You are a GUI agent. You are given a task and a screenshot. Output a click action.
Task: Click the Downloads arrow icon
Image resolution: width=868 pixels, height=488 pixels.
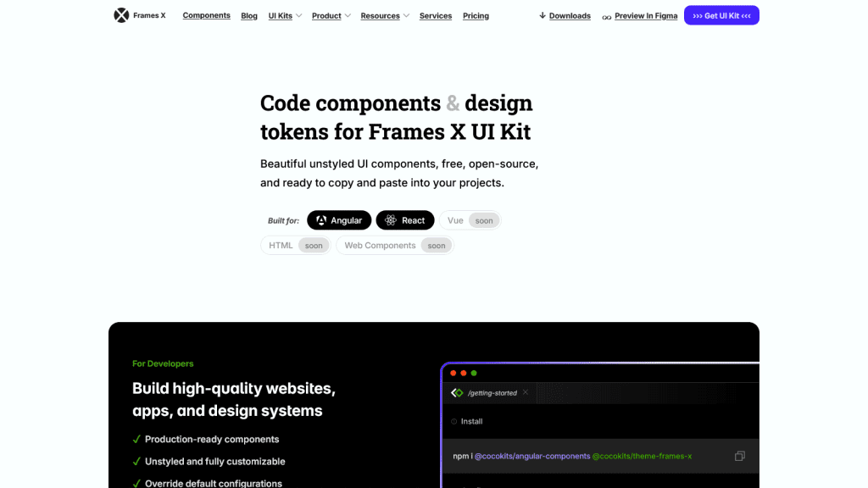pyautogui.click(x=542, y=15)
